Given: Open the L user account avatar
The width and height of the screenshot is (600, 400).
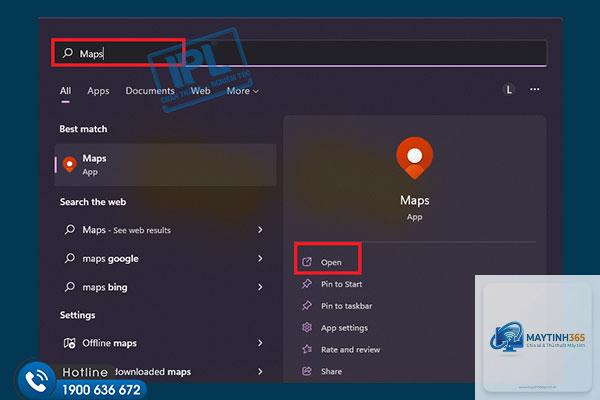Looking at the screenshot, I should point(509,90).
